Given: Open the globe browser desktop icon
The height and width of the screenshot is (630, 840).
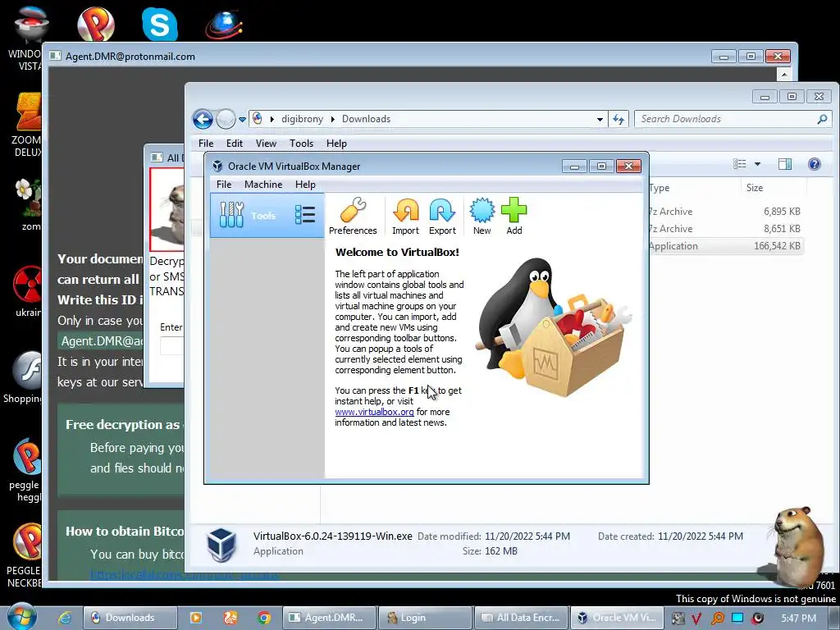Looking at the screenshot, I should tap(224, 24).
